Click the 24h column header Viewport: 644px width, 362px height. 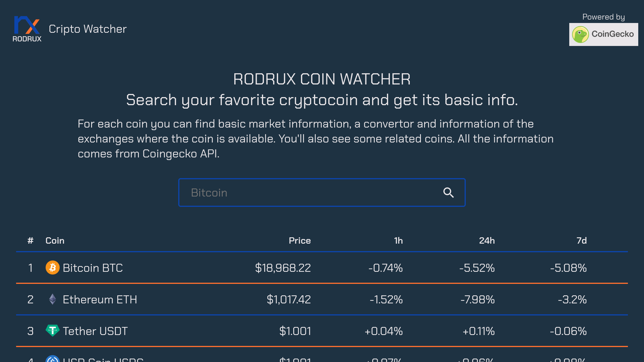pyautogui.click(x=487, y=240)
